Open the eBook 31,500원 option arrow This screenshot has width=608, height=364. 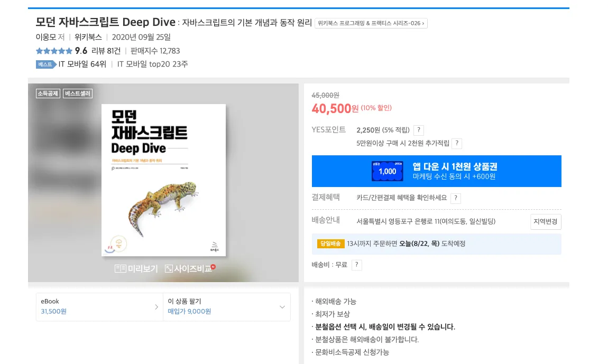point(156,307)
